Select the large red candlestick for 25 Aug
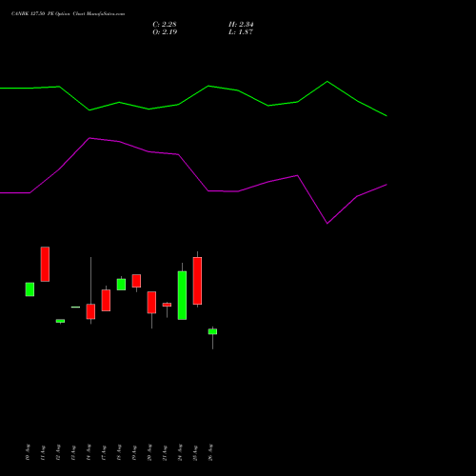Viewport: 476px width, 476px height. [x=197, y=281]
